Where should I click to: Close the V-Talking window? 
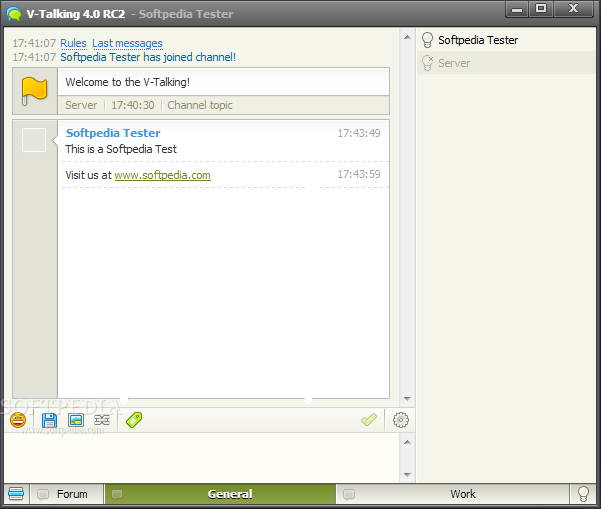pos(573,8)
